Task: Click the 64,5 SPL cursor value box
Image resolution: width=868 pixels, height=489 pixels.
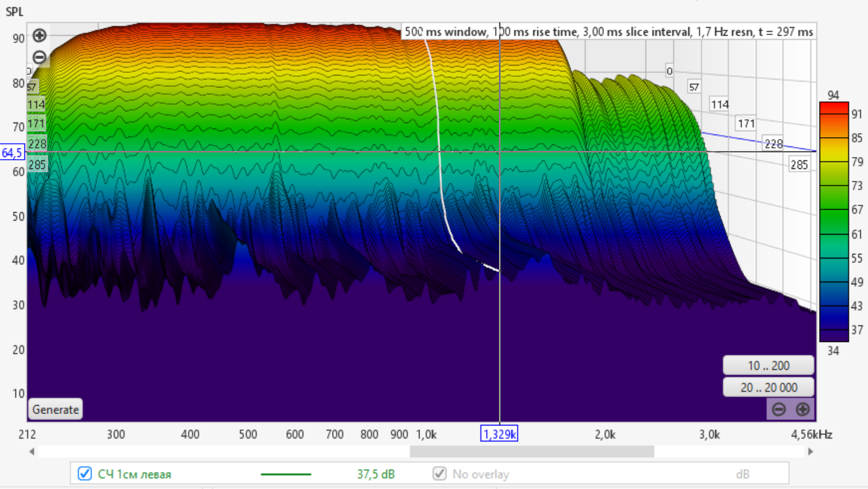Action: (13, 153)
